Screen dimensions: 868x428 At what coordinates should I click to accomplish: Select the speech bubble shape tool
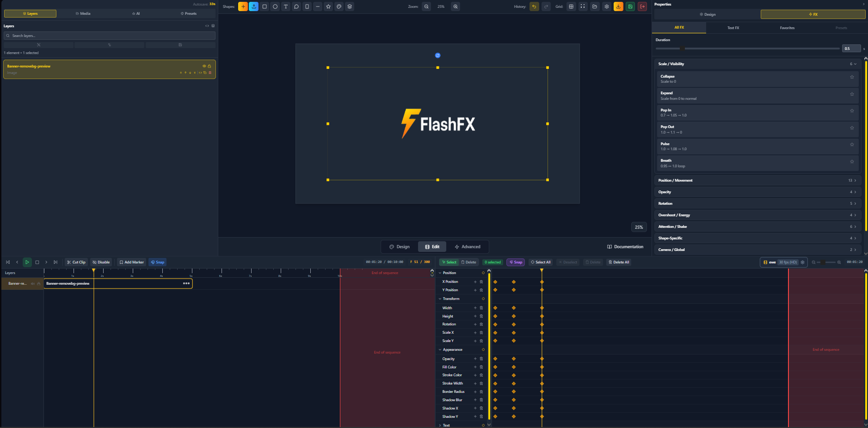coord(296,6)
